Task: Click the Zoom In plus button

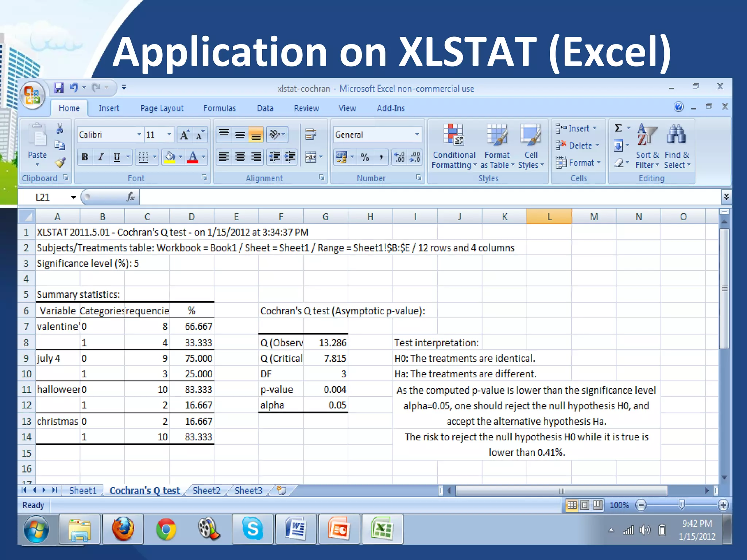Action: click(723, 505)
